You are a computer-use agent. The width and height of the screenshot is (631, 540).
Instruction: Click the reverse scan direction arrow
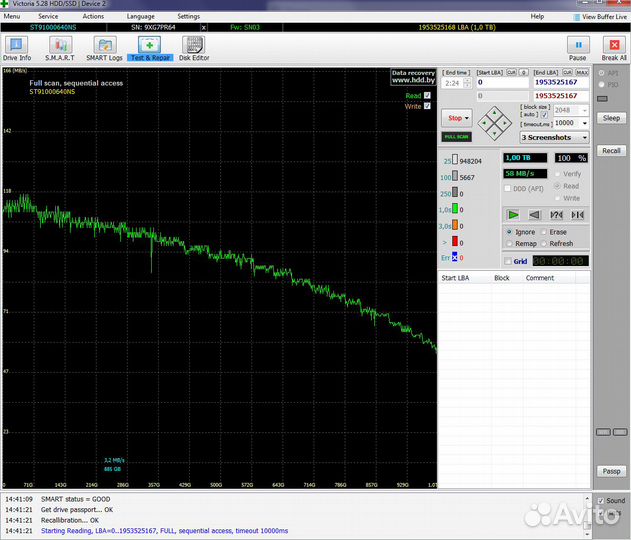(x=535, y=214)
